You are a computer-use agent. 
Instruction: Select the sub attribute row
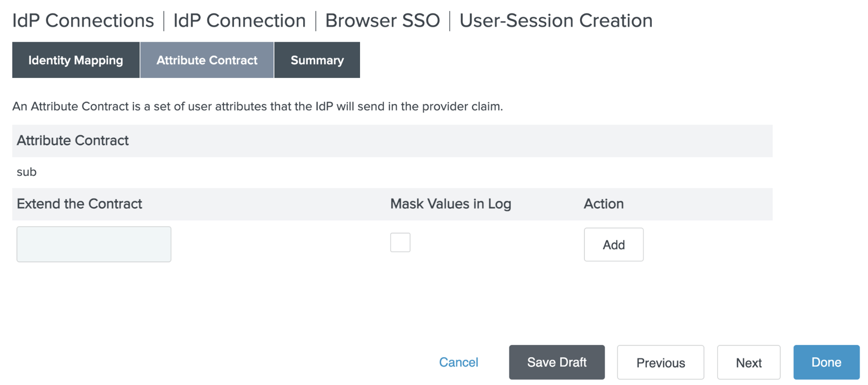(27, 172)
